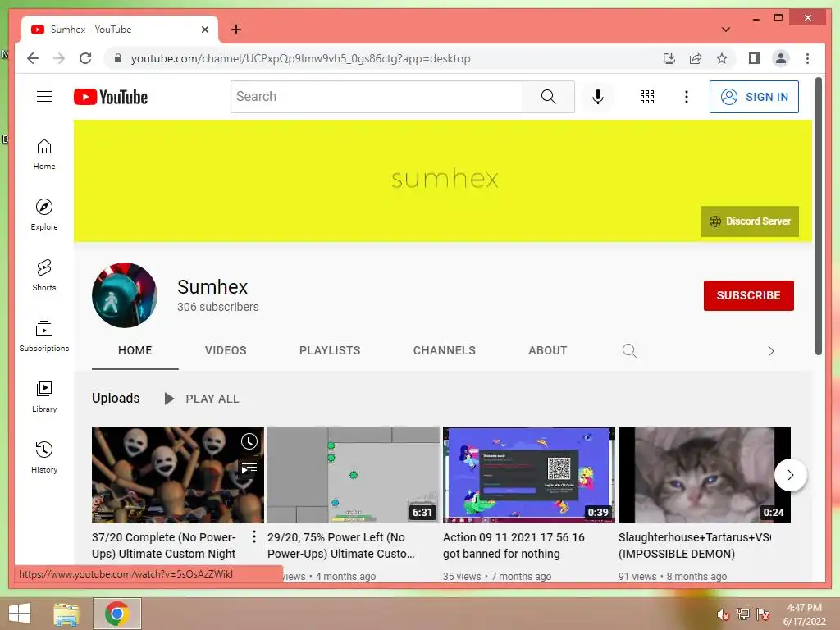
Task: Open Shorts in the sidebar
Action: [44, 276]
